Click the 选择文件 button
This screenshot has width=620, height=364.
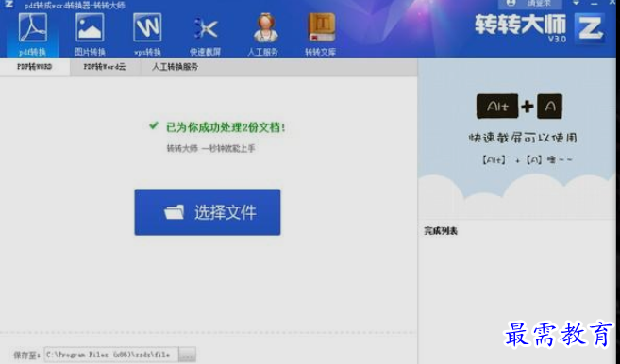pos(208,212)
